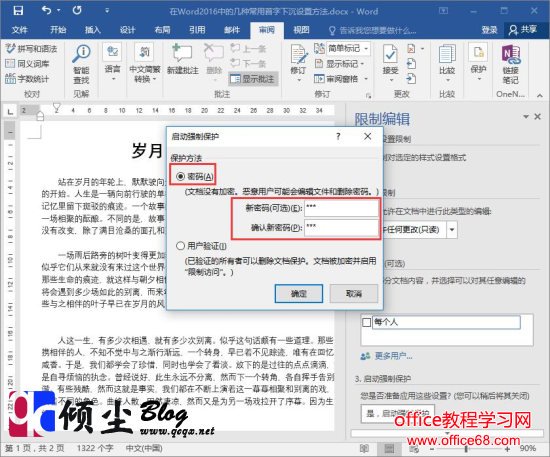Open the Customize Quick Access Toolbar arrow
Viewport: 550px width, 457px height.
[107, 11]
